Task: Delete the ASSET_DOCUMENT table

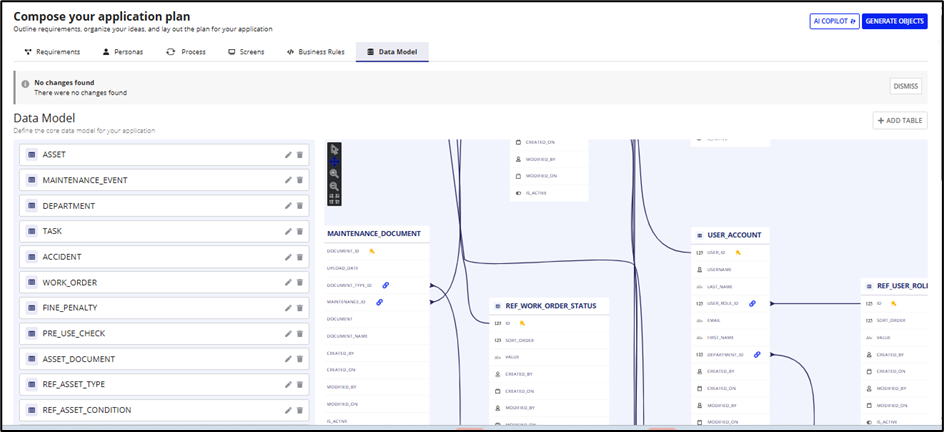Action: (300, 359)
